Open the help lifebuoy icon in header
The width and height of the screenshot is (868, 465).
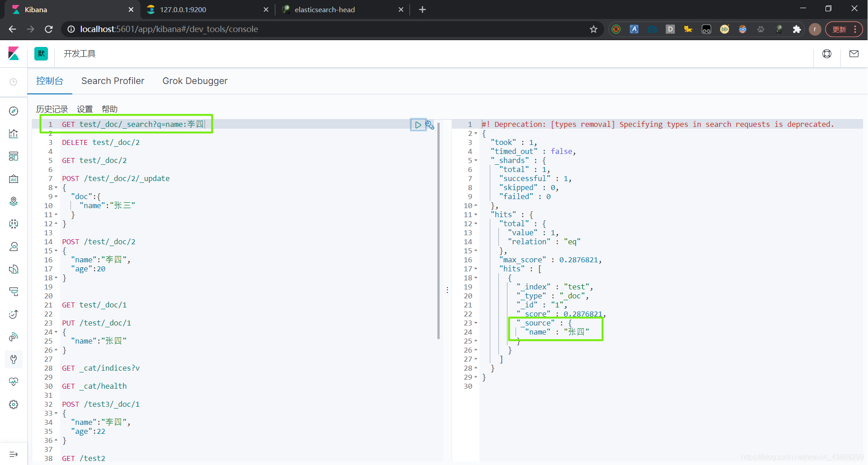827,54
